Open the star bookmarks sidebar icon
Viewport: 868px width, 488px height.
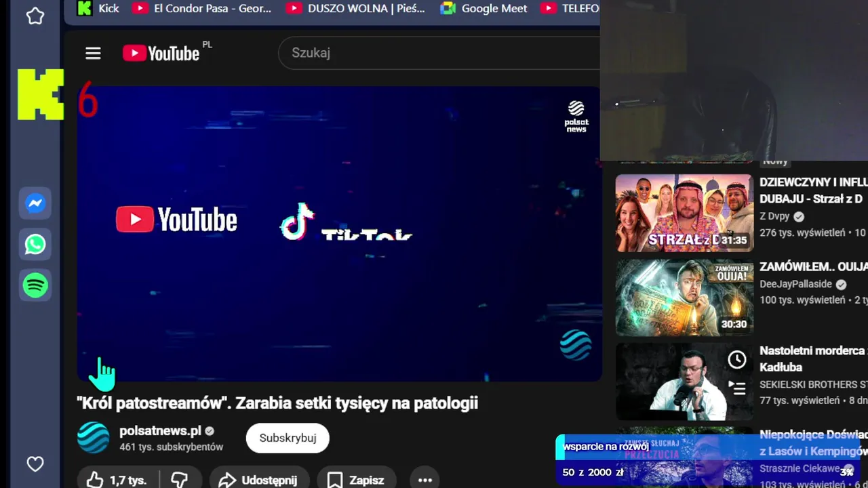coord(35,16)
